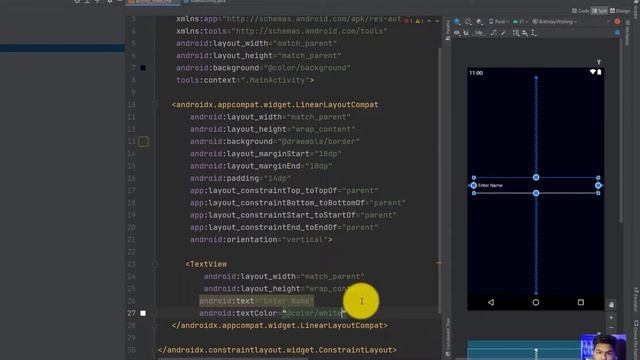Open the align elements icon
This screenshot has height=360, width=640.
tap(525, 33)
